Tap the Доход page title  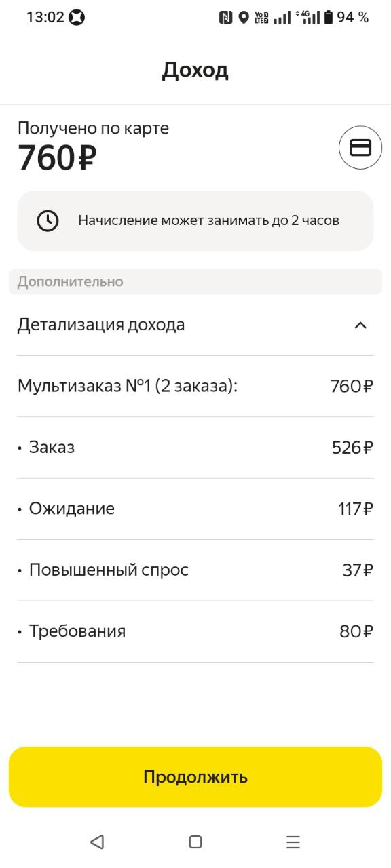click(x=195, y=71)
